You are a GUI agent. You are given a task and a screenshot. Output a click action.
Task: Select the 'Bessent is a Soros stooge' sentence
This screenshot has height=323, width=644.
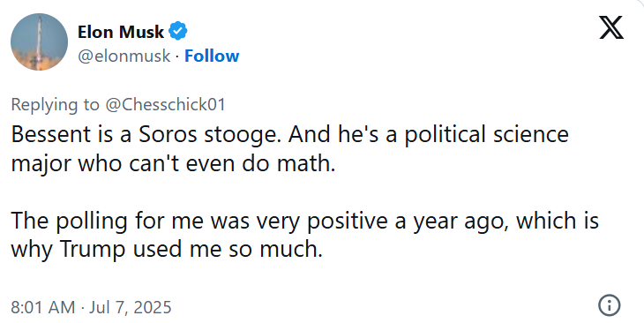click(x=146, y=134)
